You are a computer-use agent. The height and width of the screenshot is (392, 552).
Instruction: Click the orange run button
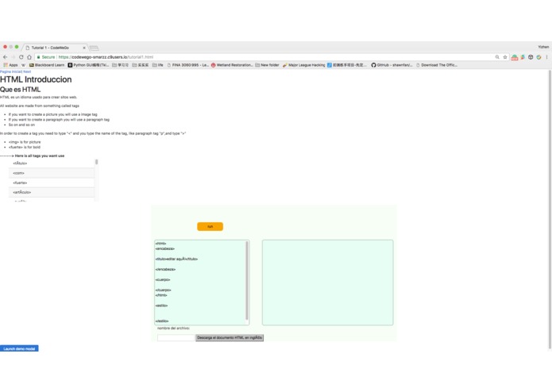[x=210, y=226]
